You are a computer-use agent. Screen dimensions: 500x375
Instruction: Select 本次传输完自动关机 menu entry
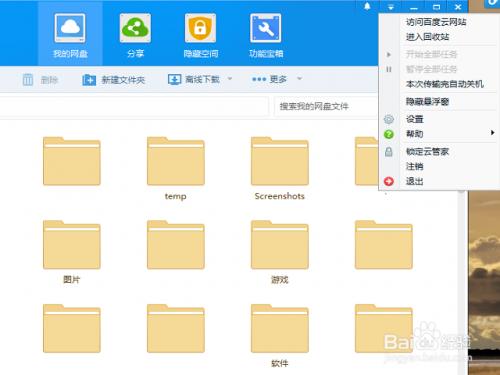pyautogui.click(x=445, y=84)
